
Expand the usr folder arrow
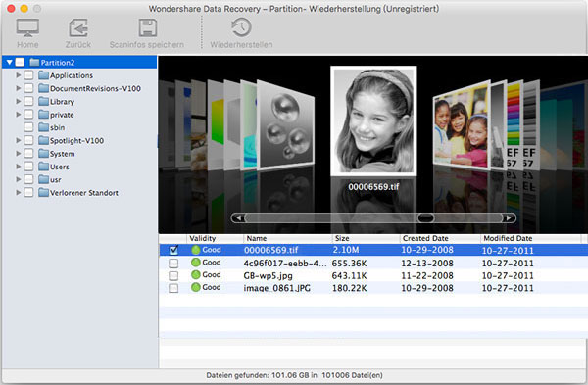[18, 179]
